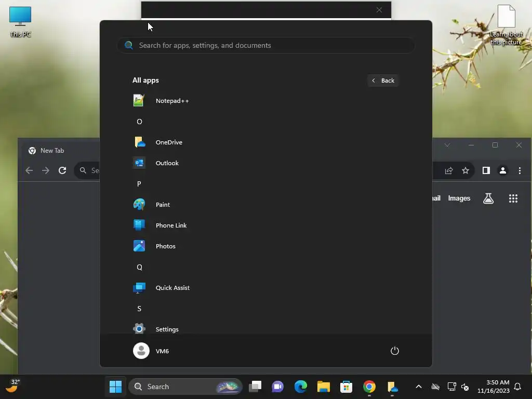Screen dimensions: 532x399
Task: Click Chrome's Forward navigation arrow
Action: click(46, 170)
